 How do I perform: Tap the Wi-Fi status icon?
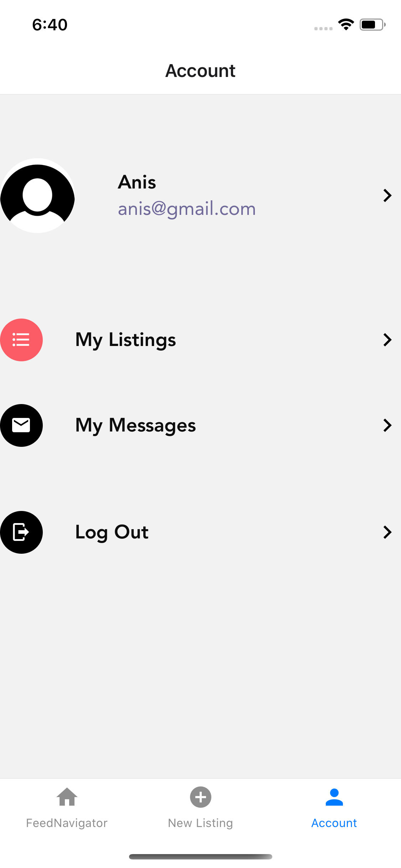click(x=346, y=25)
